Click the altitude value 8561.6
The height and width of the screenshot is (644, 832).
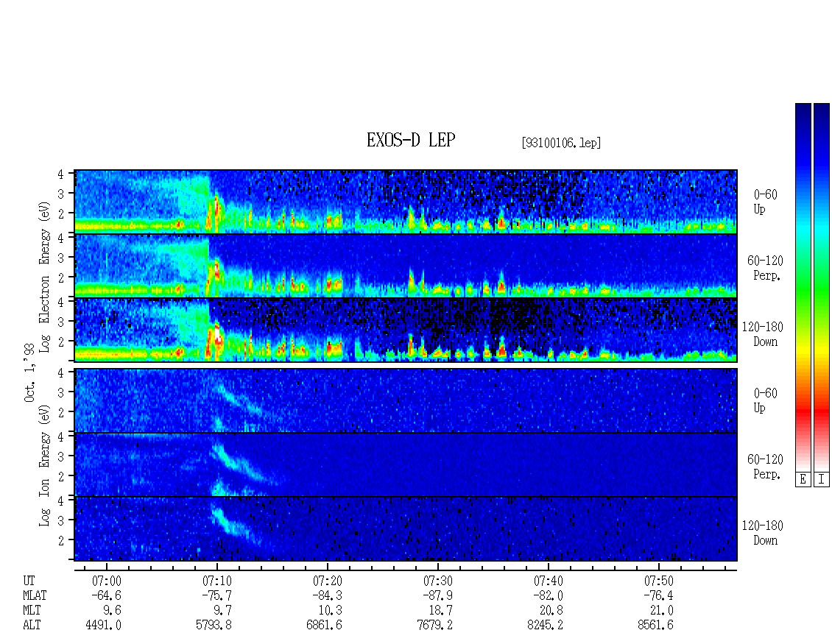point(655,626)
